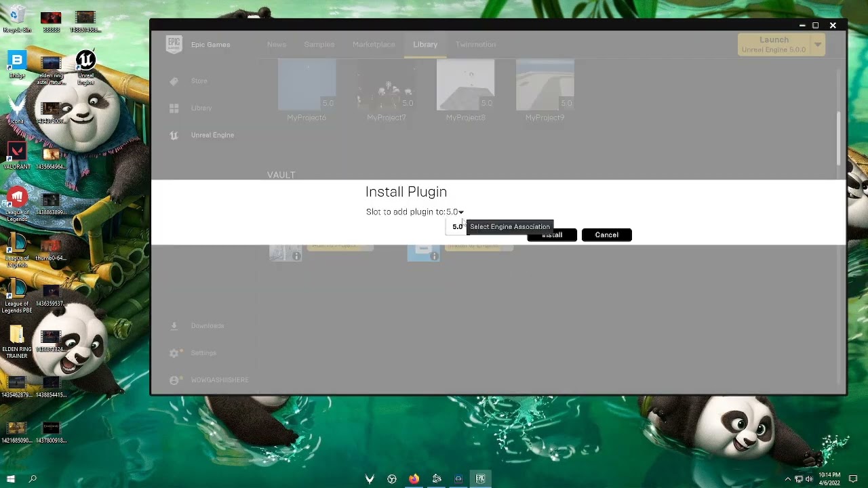The image size is (868, 488).
Task: Open the Recycle Bin desktop icon
Action: tap(16, 19)
